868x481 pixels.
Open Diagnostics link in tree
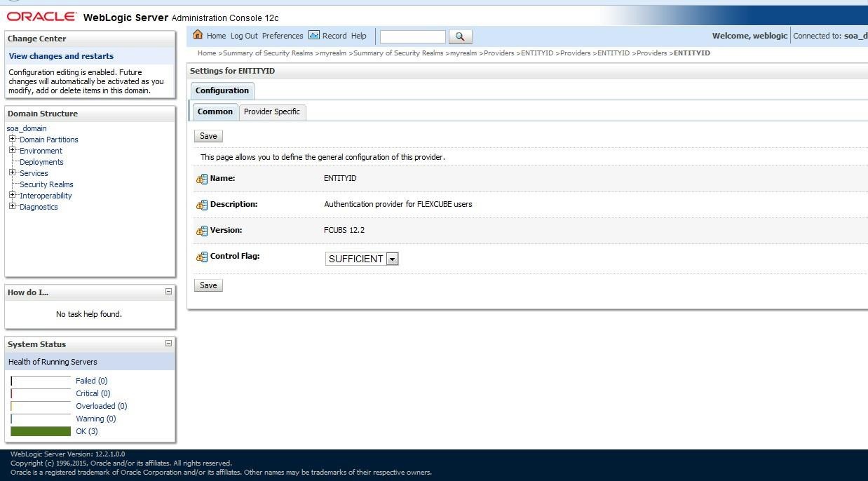point(39,207)
